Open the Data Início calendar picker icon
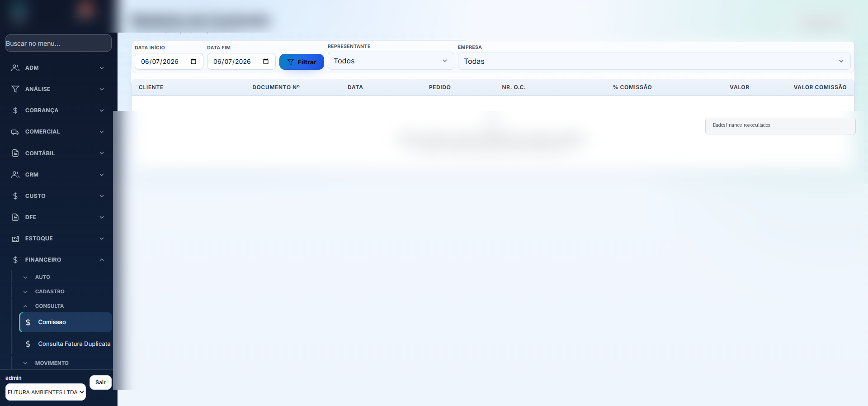Viewport: 868px width, 406px height. point(193,62)
